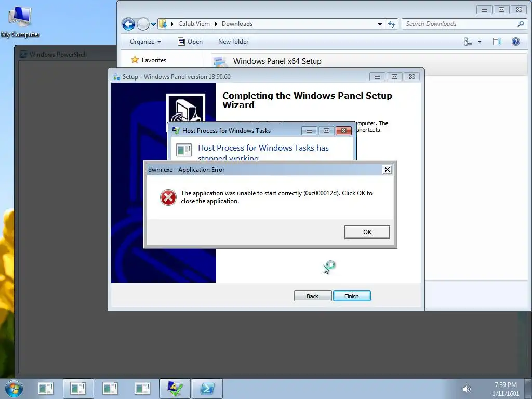Click Finish in the Windows Panel setup wizard

(x=352, y=296)
